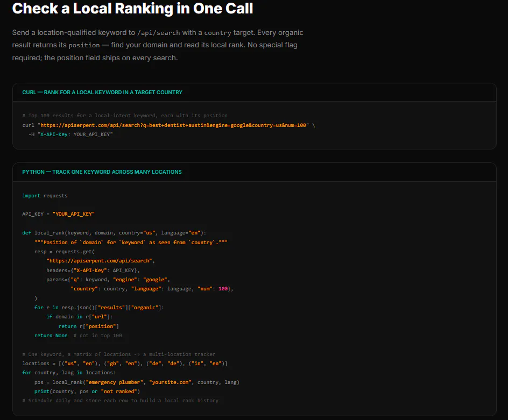Click the Python string "https://apiserpent.com/api/search",
Screen dimensions: 508x420
point(101,261)
